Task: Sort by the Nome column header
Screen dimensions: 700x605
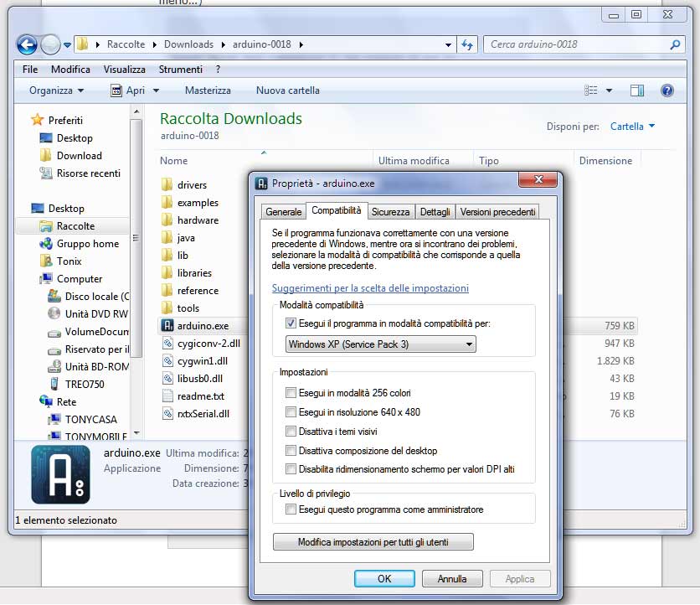Action: tap(173, 161)
